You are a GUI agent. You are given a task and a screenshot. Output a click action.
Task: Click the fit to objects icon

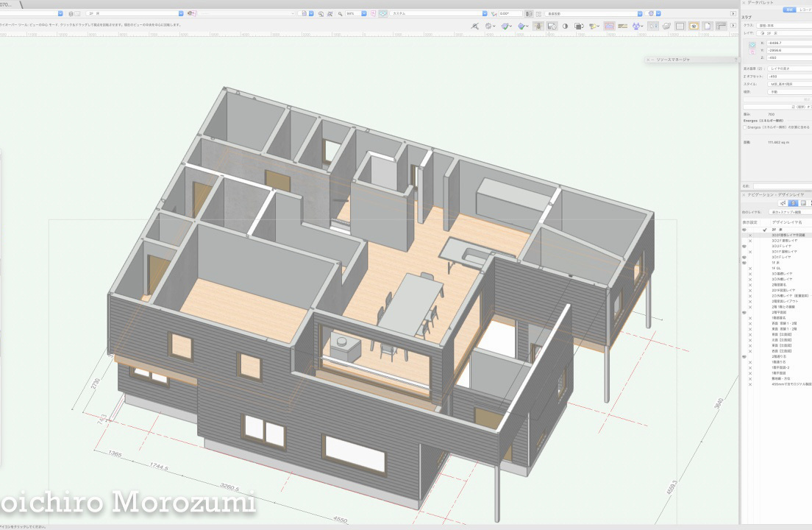(330, 13)
